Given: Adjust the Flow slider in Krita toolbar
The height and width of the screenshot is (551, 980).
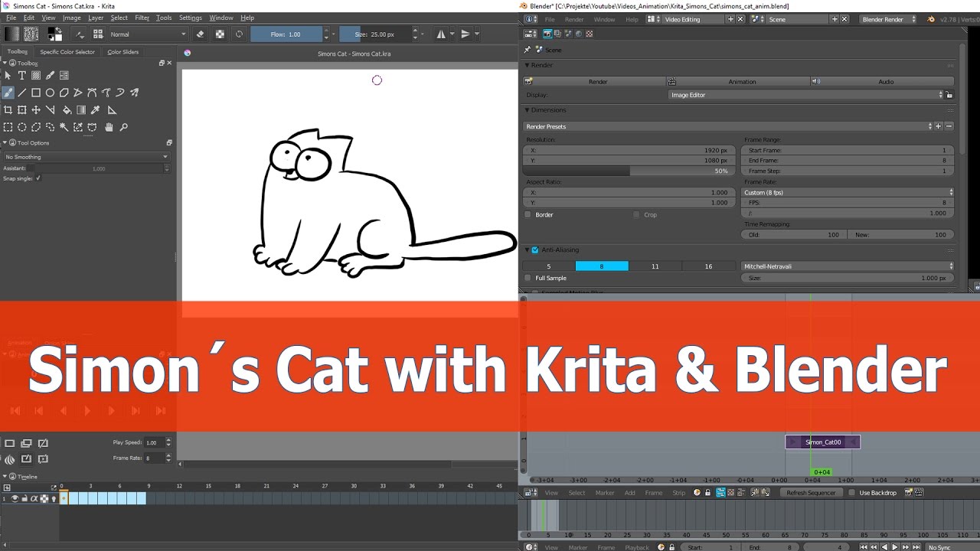Looking at the screenshot, I should pos(286,34).
